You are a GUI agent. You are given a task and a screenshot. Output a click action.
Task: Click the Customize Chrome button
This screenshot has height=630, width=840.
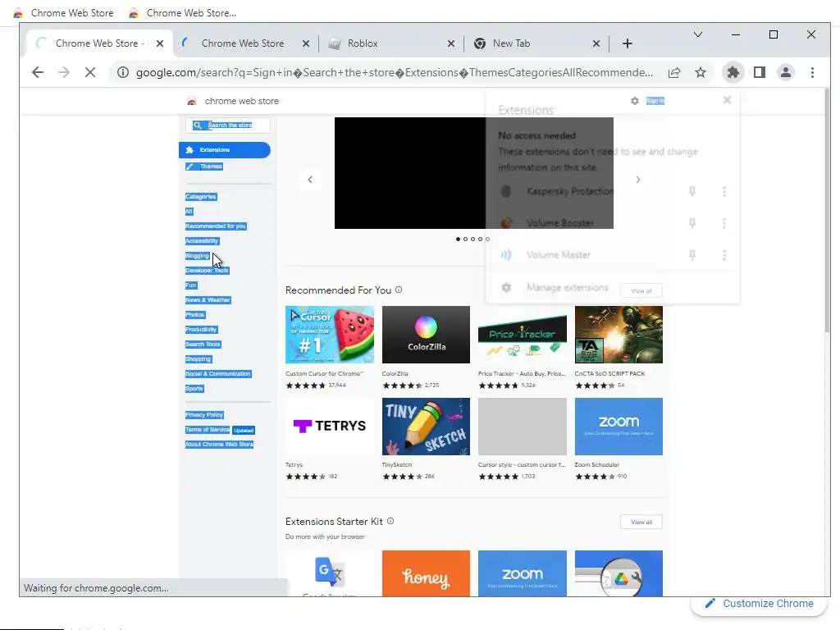[760, 604]
